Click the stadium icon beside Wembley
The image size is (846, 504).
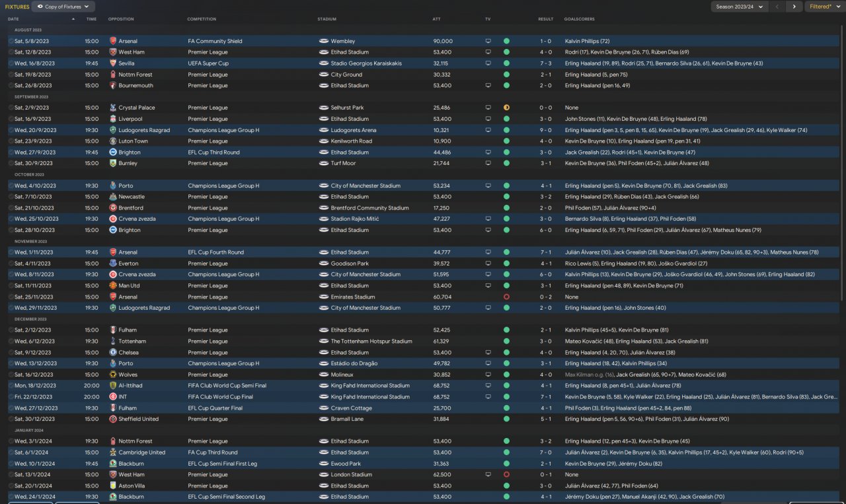(324, 41)
